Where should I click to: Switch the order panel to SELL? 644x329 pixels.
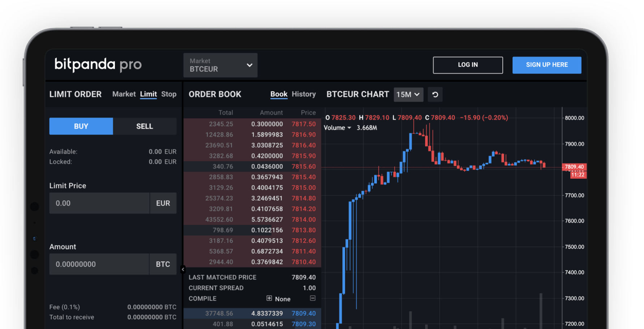[x=145, y=126]
